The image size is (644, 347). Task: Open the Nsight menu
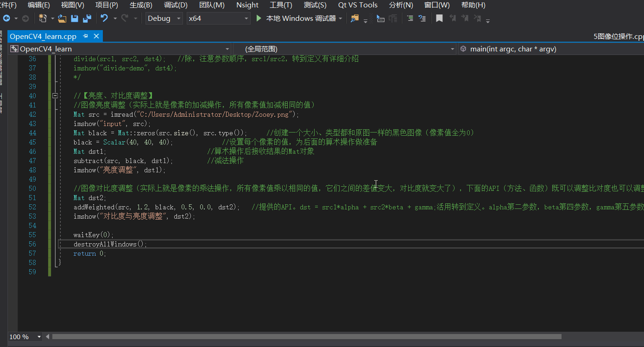coord(247,5)
